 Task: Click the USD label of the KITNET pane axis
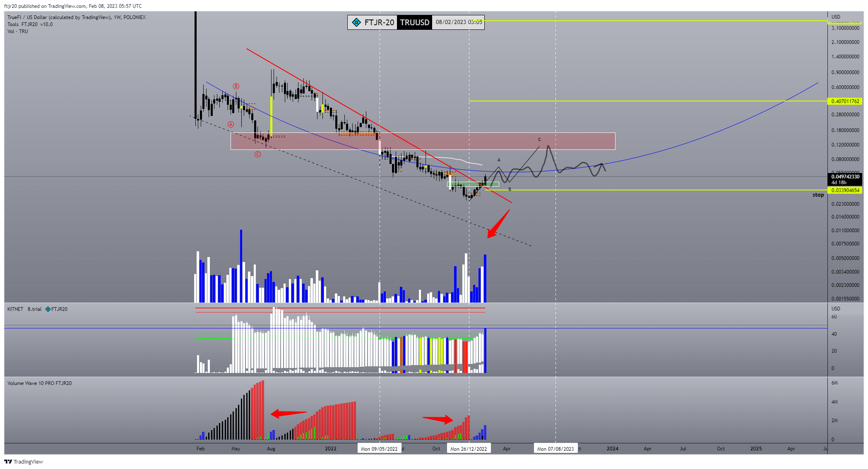click(x=836, y=309)
